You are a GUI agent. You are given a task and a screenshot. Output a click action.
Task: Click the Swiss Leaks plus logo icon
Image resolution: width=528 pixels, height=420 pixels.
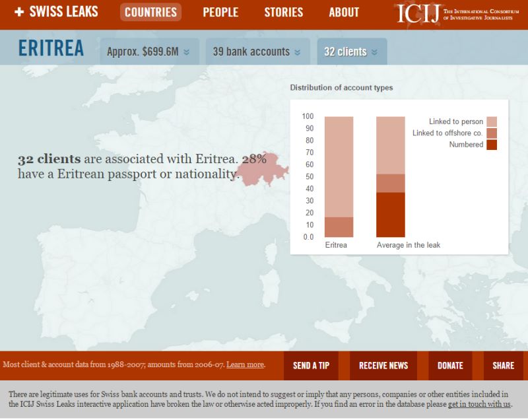coord(19,12)
